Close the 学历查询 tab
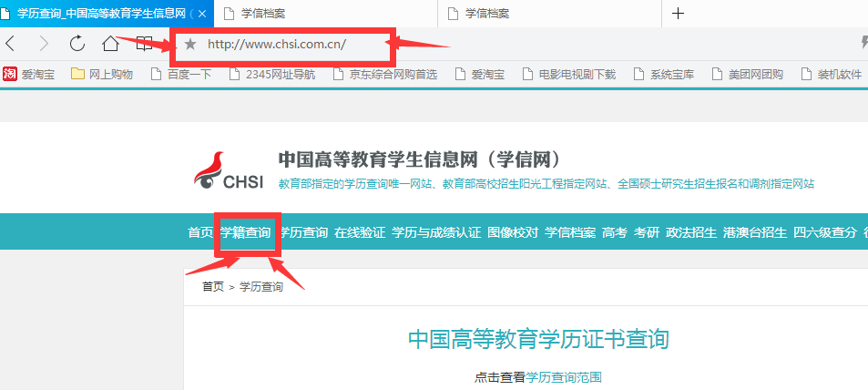 [x=202, y=14]
